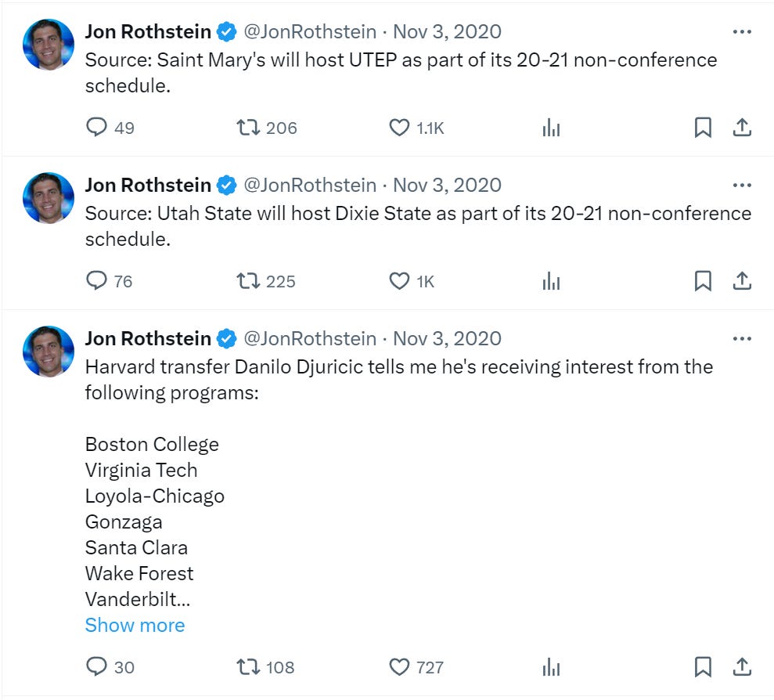Open the share menu on the Danilo Djuricic tweet
This screenshot has height=700, width=774.
click(x=742, y=666)
